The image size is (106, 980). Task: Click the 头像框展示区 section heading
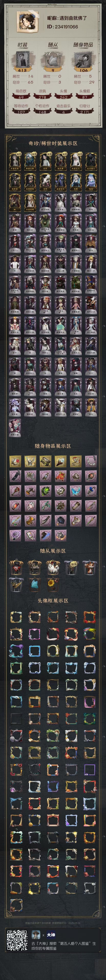click(x=53, y=600)
